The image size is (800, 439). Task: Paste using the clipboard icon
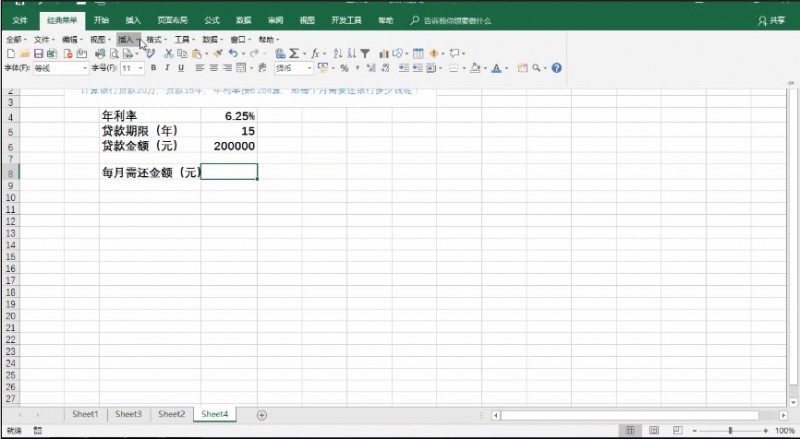click(x=196, y=54)
